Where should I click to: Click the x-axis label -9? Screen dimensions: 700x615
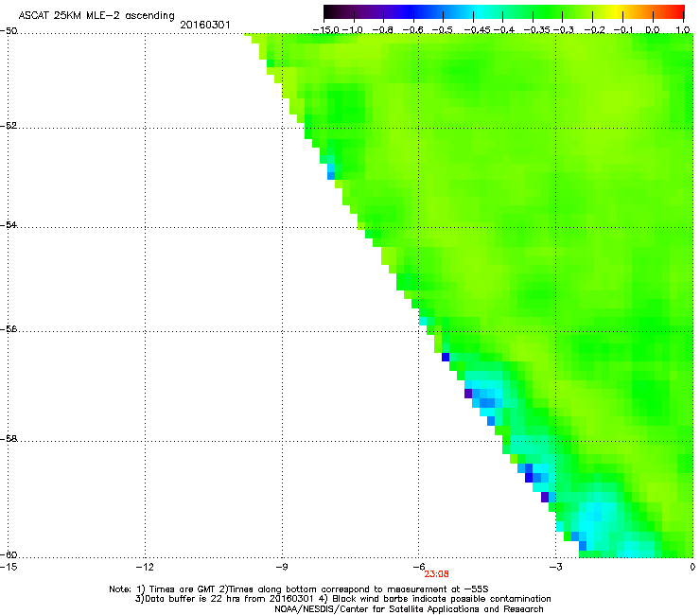[x=281, y=567]
